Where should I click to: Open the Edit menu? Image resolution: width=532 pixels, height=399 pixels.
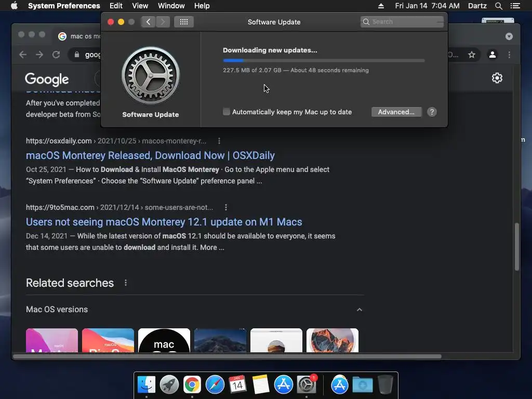coord(116,6)
